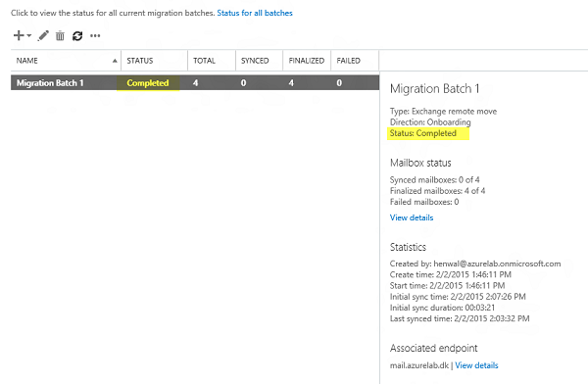Click Status: Completed in details pane
Image resolution: width=588 pixels, height=384 pixels.
pos(423,133)
